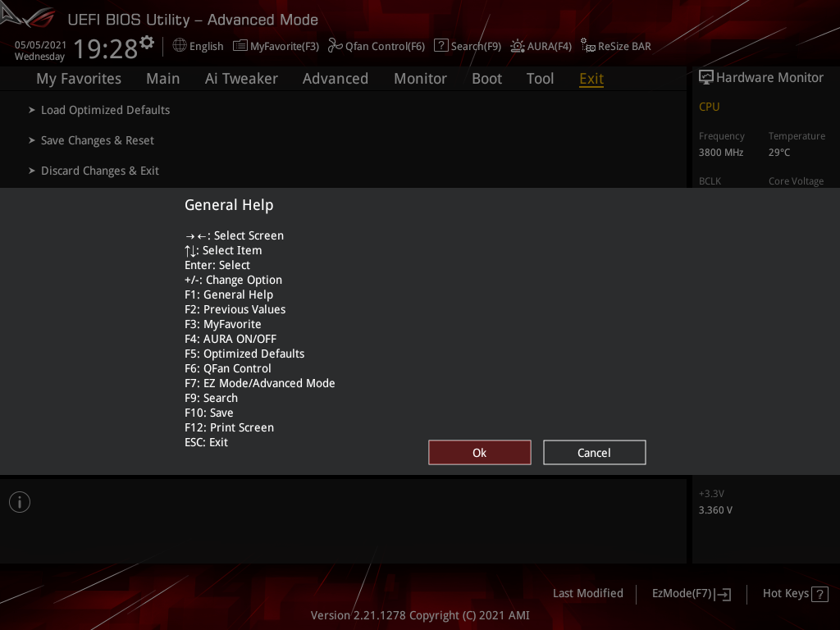Open the Ai Tweaker tab
Viewport: 840px width, 630px height.
pos(241,79)
